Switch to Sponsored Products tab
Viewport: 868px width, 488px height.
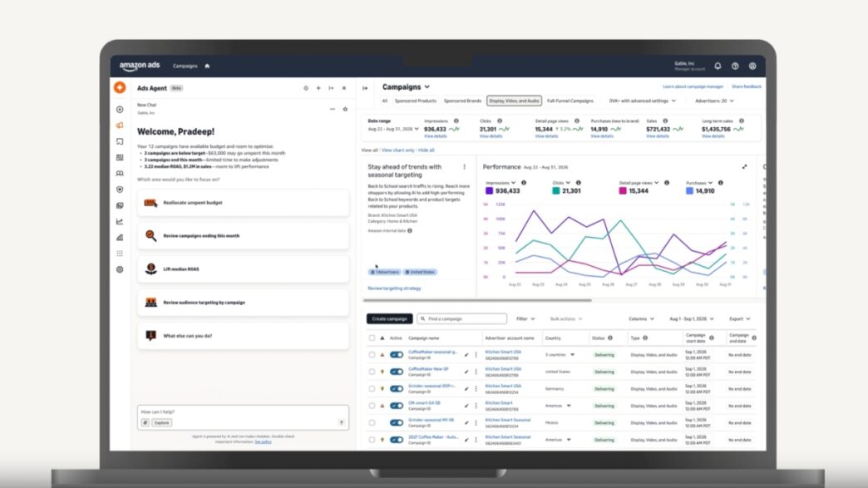[x=415, y=101]
